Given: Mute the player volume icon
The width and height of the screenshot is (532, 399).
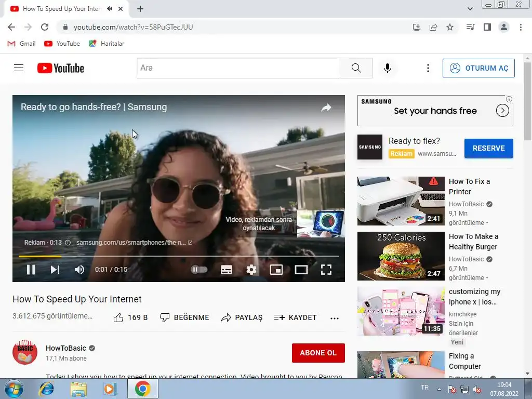Looking at the screenshot, I should tap(79, 270).
